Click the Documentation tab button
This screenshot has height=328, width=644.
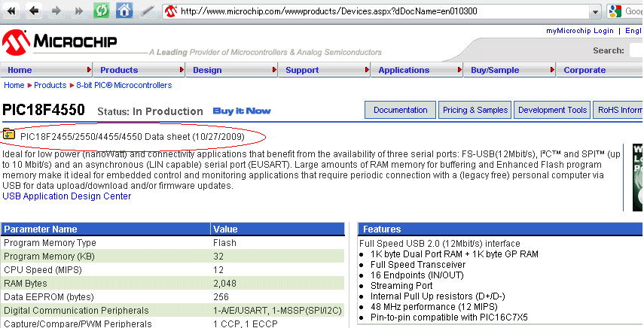pyautogui.click(x=401, y=110)
